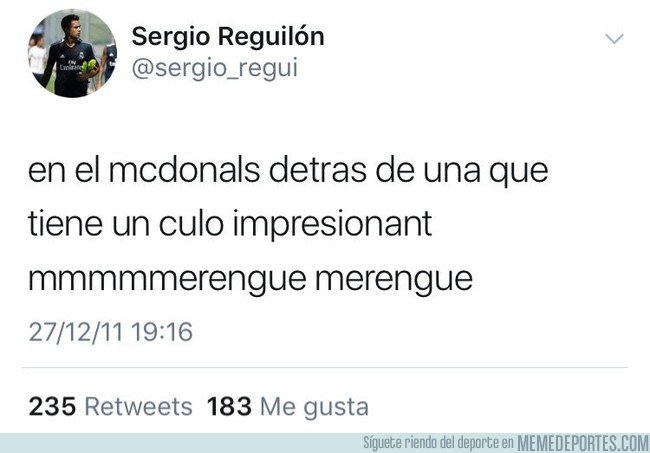
Task: View the 235 Retweets list
Action: click(x=110, y=407)
